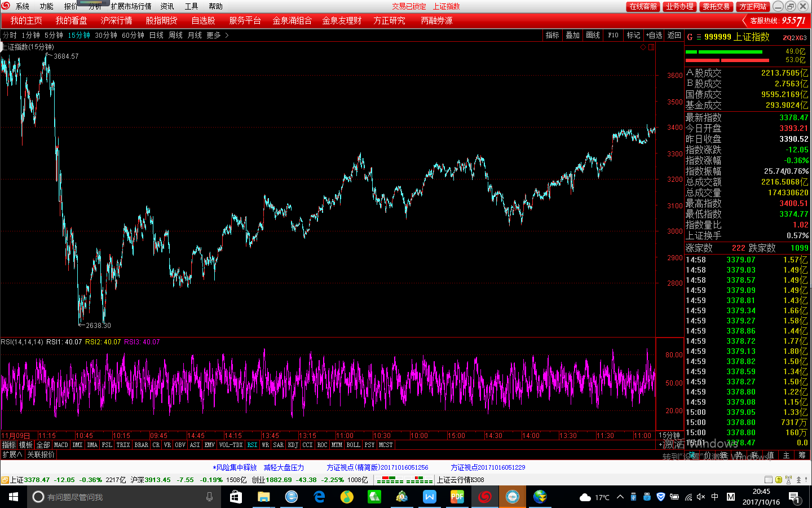Open the 指标 dropdown in chart toolbar
The height and width of the screenshot is (508, 812).
(x=553, y=35)
